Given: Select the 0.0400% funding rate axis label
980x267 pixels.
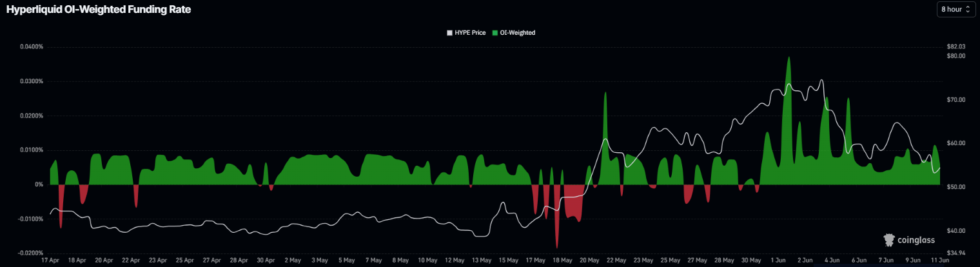Looking at the screenshot, I should [30, 47].
